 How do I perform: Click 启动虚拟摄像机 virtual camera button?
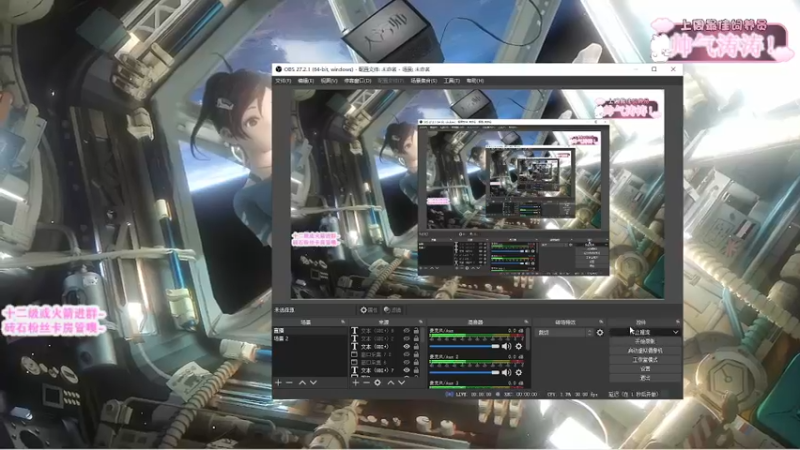point(645,351)
